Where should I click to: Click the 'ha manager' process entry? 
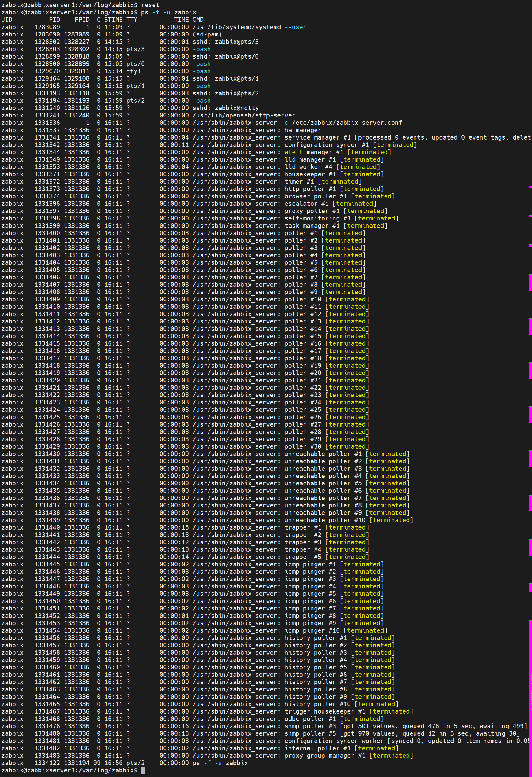[x=303, y=130]
